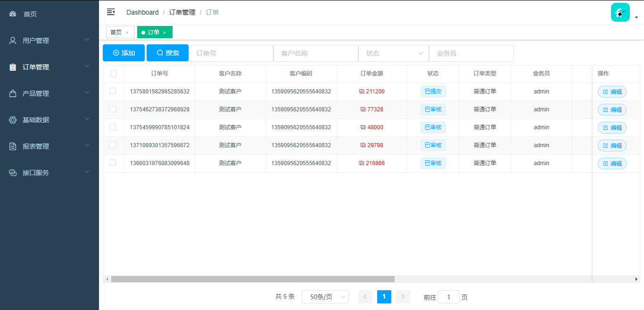
Task: Check the row for order 1375801582985285632
Action: point(113,91)
